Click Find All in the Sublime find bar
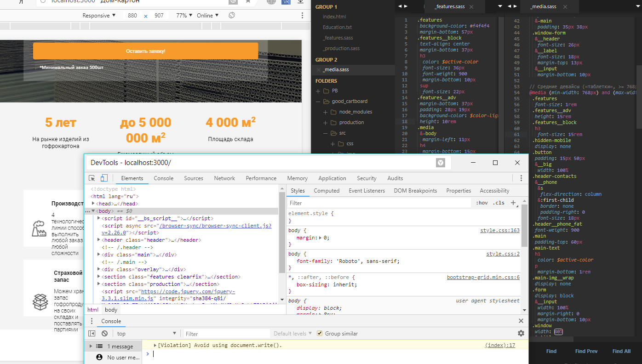 pos(621,351)
